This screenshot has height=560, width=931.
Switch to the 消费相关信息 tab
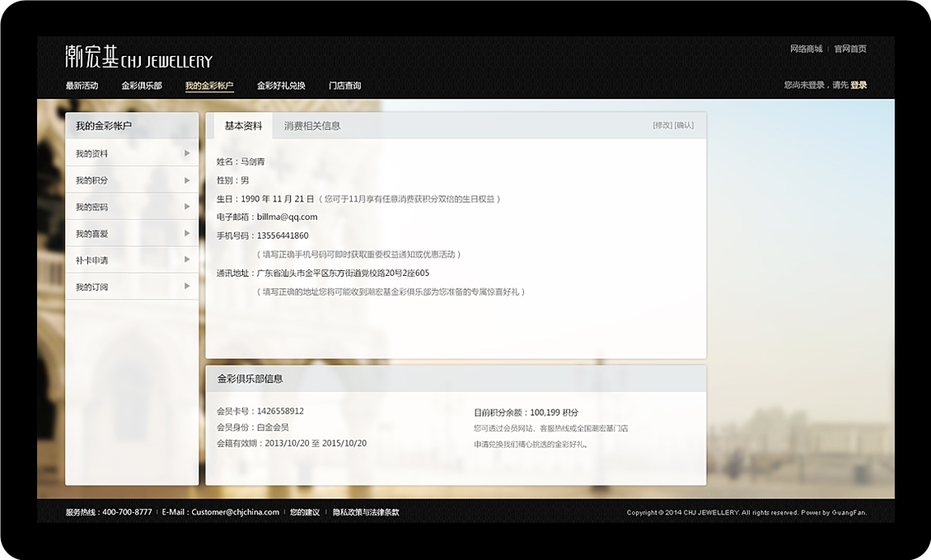pos(312,126)
